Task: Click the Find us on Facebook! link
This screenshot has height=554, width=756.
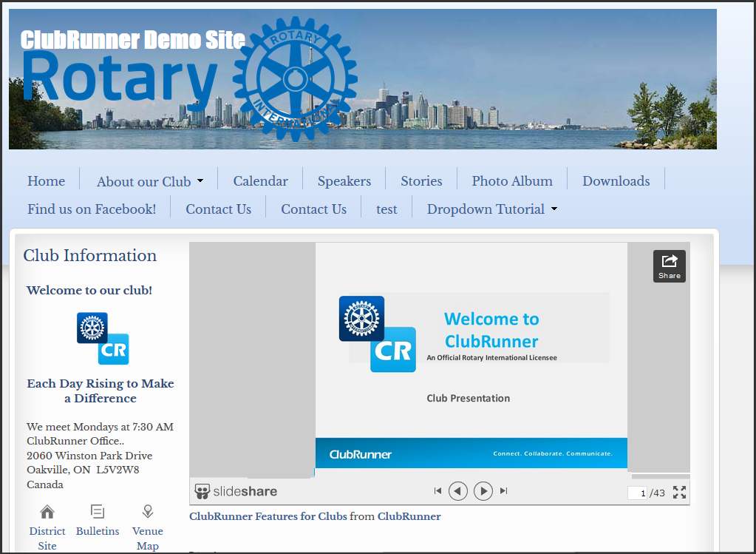Action: tap(92, 209)
